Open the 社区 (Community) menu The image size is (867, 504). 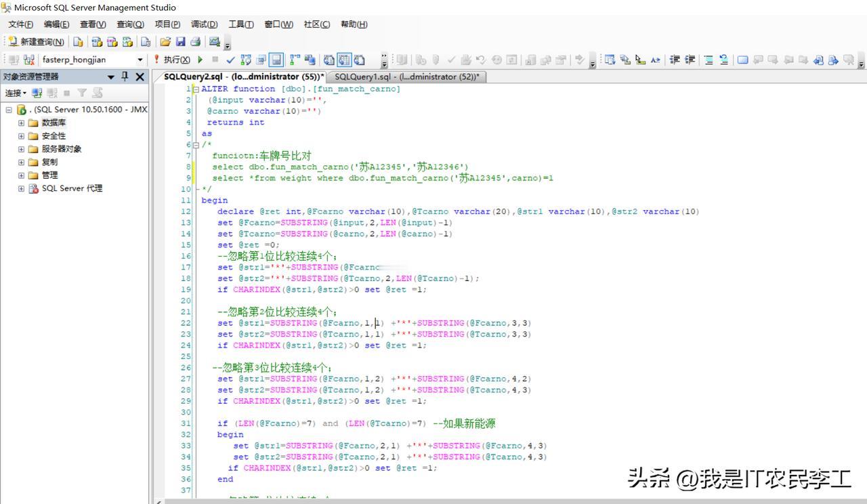pos(316,24)
